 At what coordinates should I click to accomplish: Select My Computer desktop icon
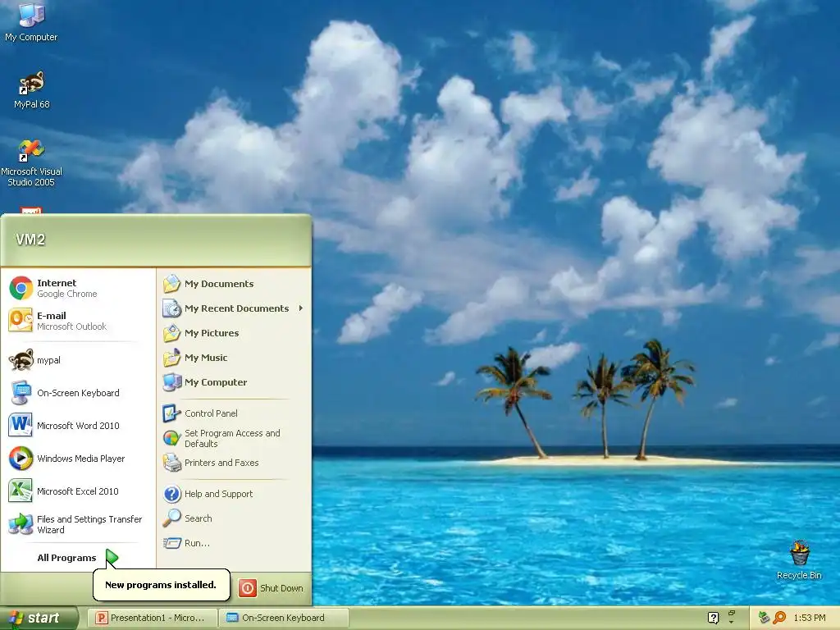pos(31,21)
